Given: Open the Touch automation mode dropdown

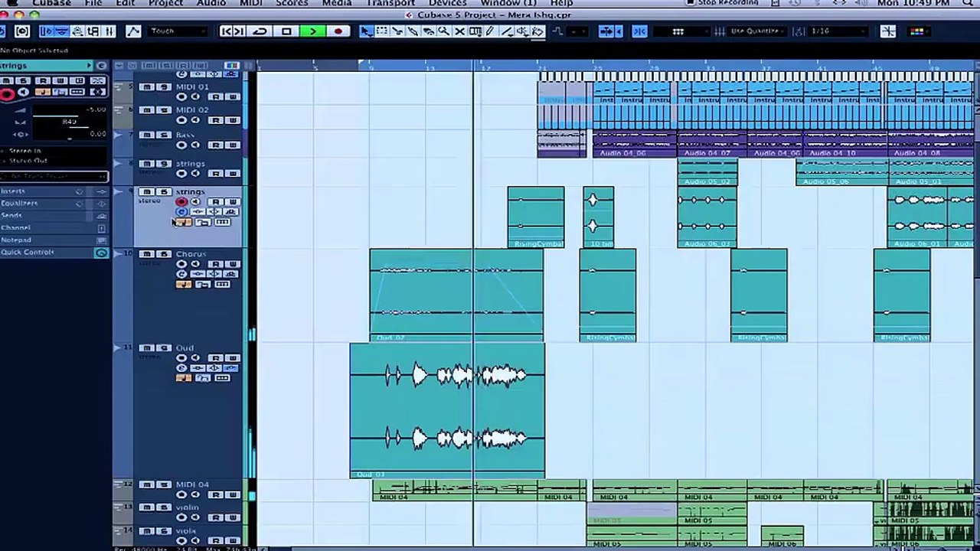Looking at the screenshot, I should (178, 31).
